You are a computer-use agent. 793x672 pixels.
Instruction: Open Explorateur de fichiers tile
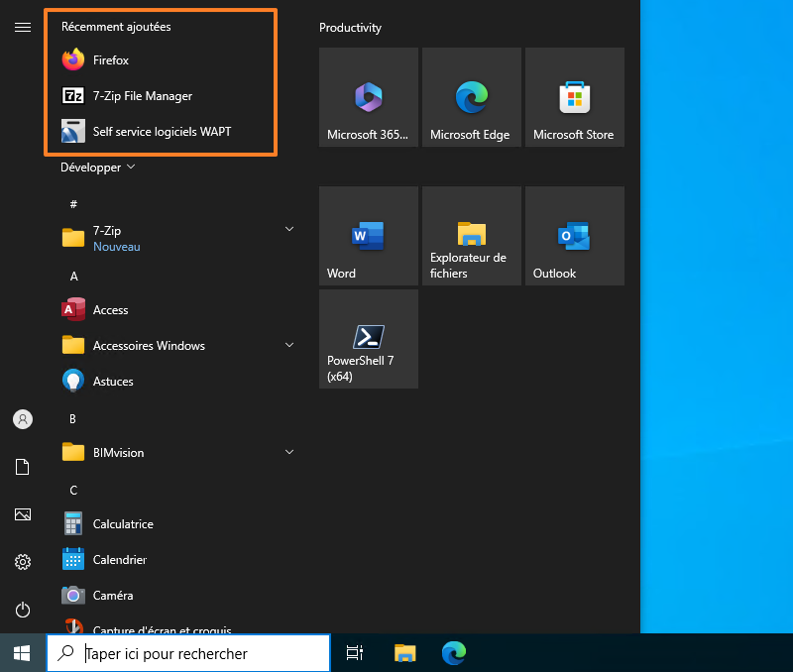point(471,236)
